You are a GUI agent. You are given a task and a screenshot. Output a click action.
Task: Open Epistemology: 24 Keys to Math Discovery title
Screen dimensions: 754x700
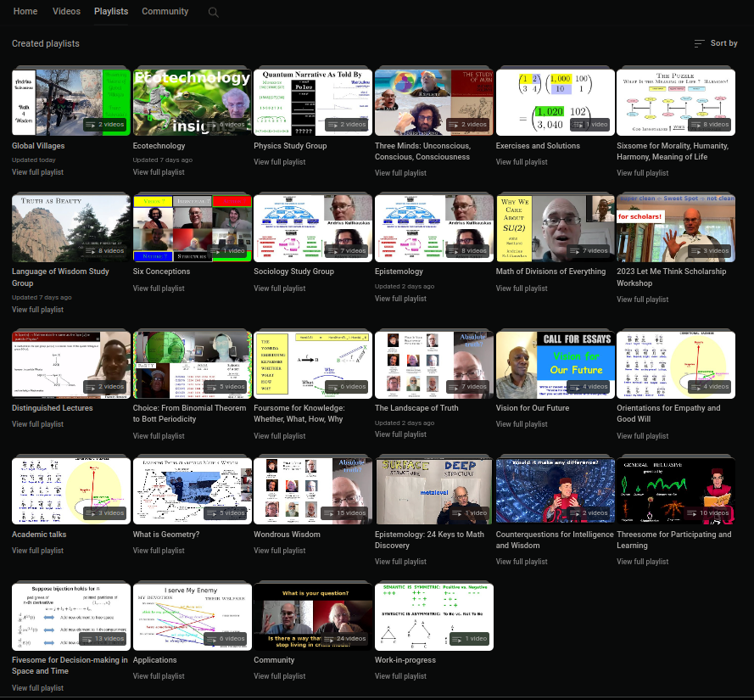tap(429, 540)
